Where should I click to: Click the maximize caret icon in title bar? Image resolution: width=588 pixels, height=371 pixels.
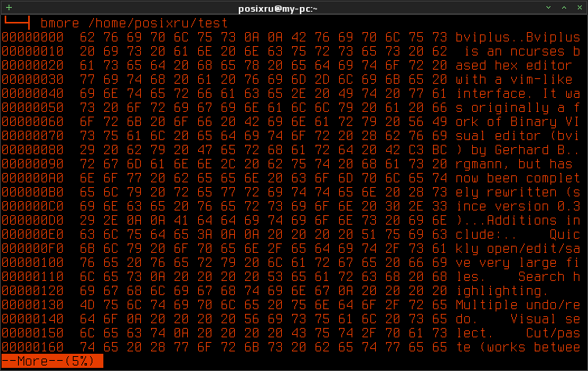point(564,8)
